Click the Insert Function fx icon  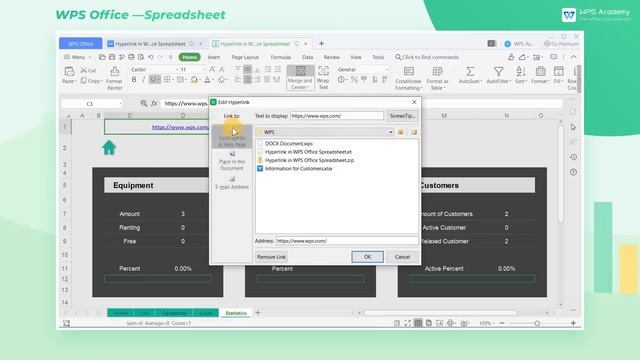coord(154,104)
